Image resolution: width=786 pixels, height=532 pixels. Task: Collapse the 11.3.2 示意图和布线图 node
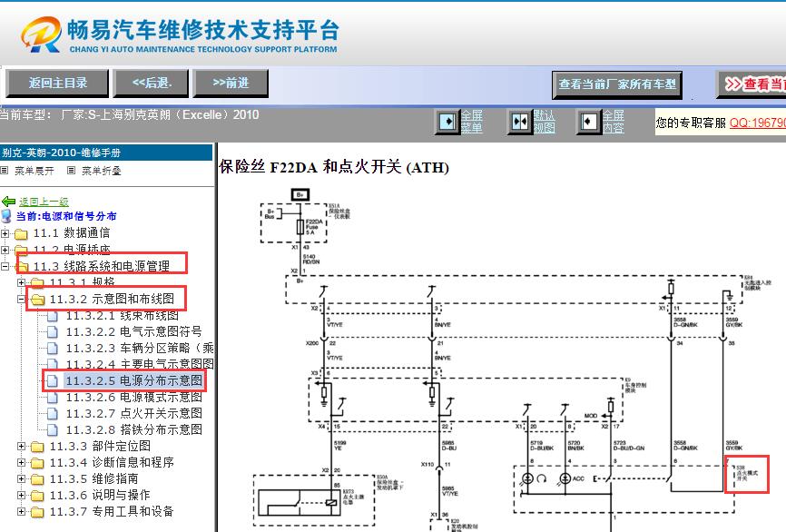click(x=21, y=300)
